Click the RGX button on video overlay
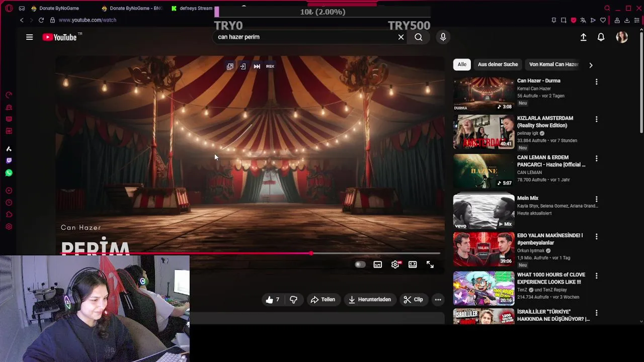Screen dimensions: 644x362 (x=270, y=66)
